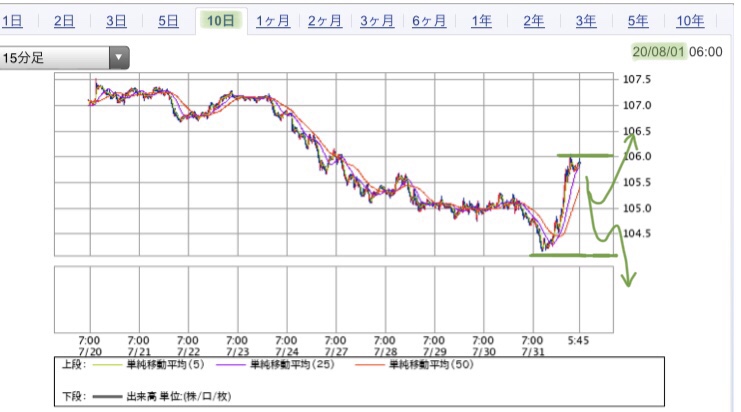
Task: View the 5年 chart period
Action: 638,21
